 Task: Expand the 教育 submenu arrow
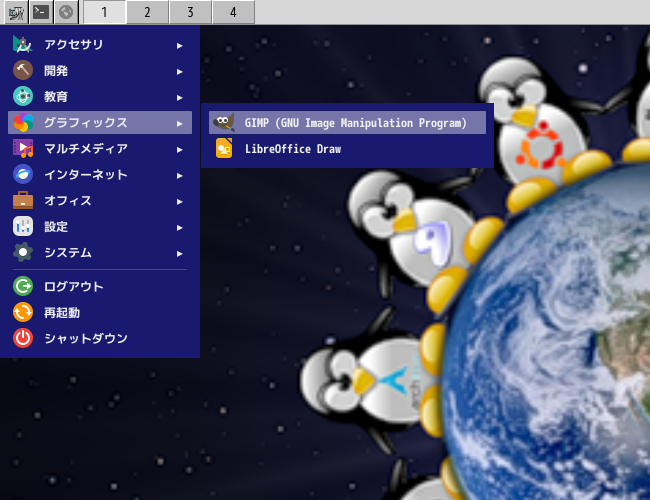[179, 98]
